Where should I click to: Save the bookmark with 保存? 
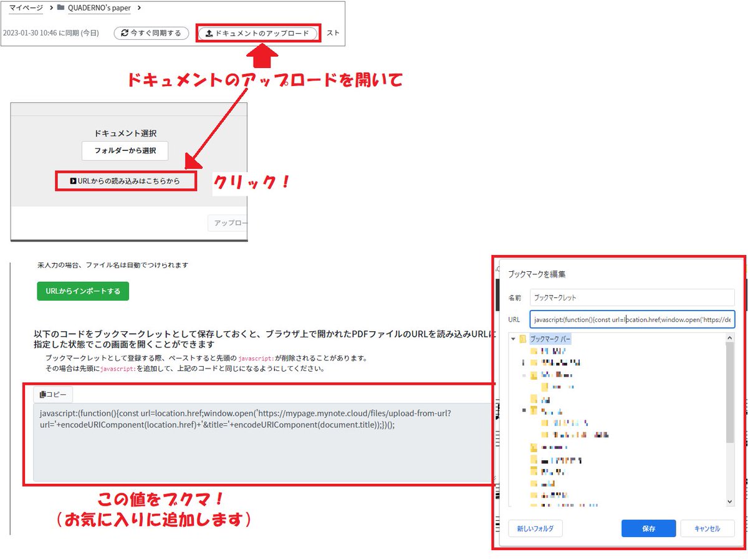click(x=648, y=528)
